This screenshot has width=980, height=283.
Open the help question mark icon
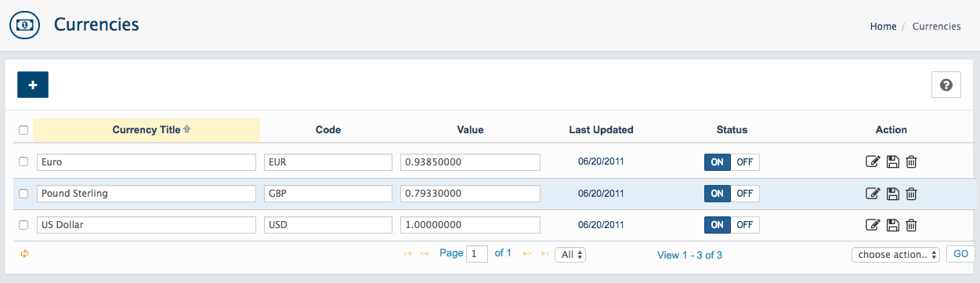946,85
